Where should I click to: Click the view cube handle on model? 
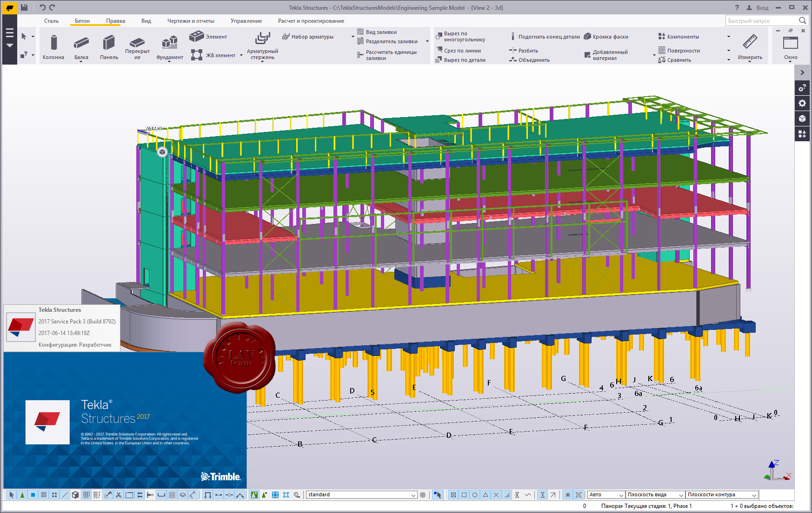pos(162,151)
